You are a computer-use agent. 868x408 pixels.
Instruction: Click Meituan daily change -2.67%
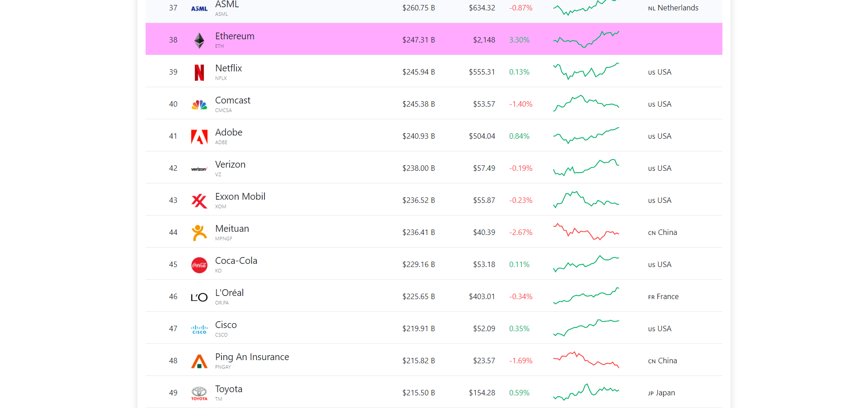pyautogui.click(x=521, y=232)
